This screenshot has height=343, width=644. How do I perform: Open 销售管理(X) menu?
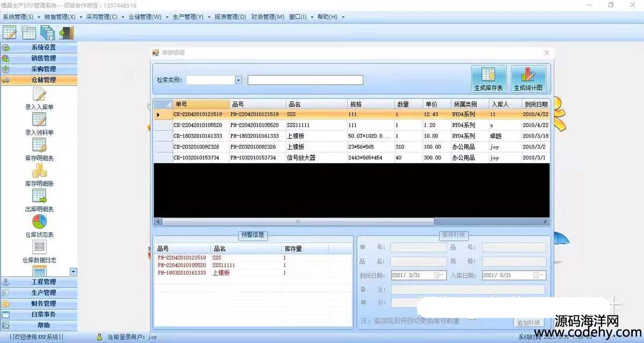coord(63,17)
